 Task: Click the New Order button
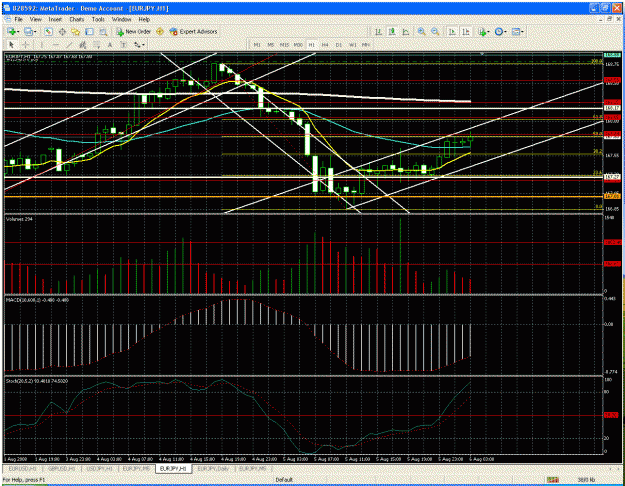133,31
